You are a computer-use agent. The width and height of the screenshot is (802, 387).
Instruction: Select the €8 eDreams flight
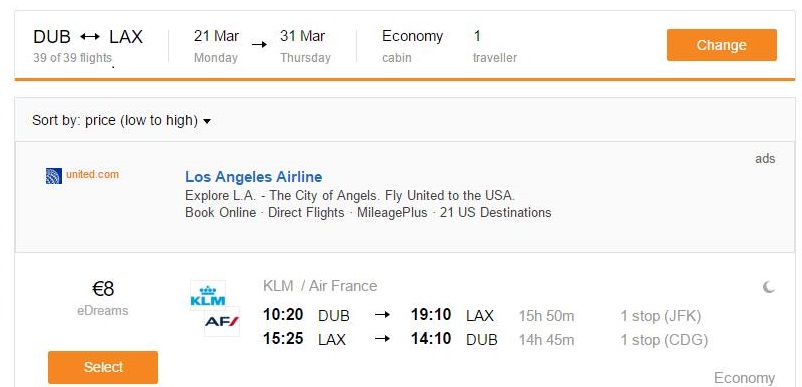103,367
